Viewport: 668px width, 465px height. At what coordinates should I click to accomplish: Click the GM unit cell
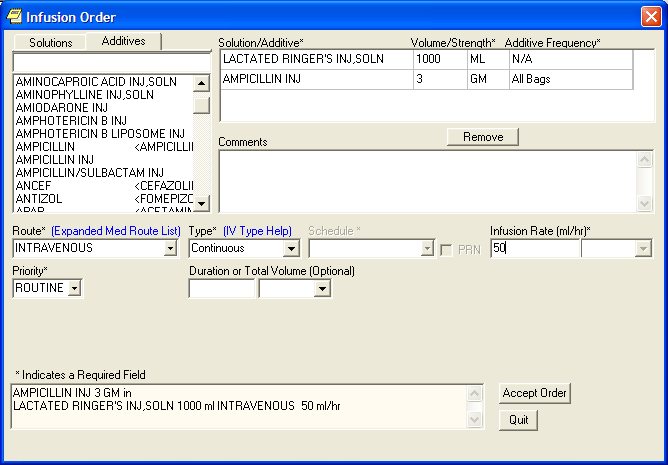coord(488,79)
